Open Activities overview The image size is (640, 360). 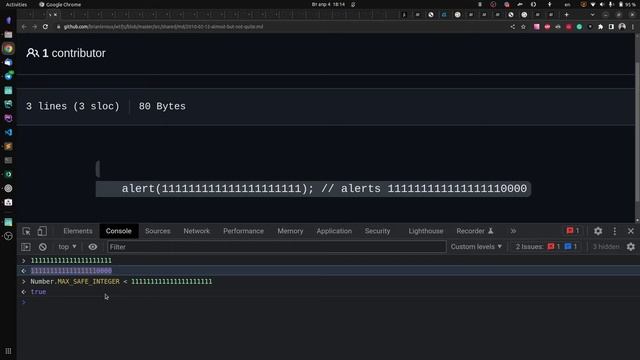16,4
